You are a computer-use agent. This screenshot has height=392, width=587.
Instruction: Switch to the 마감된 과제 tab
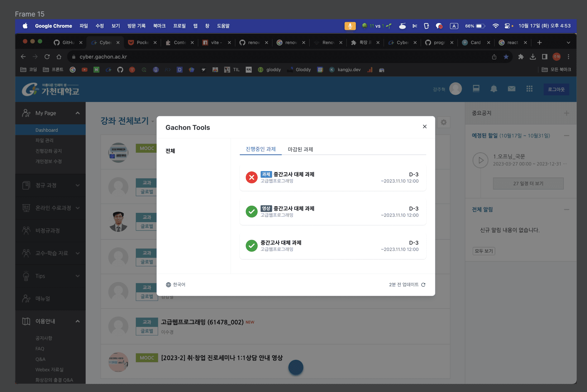(300, 149)
